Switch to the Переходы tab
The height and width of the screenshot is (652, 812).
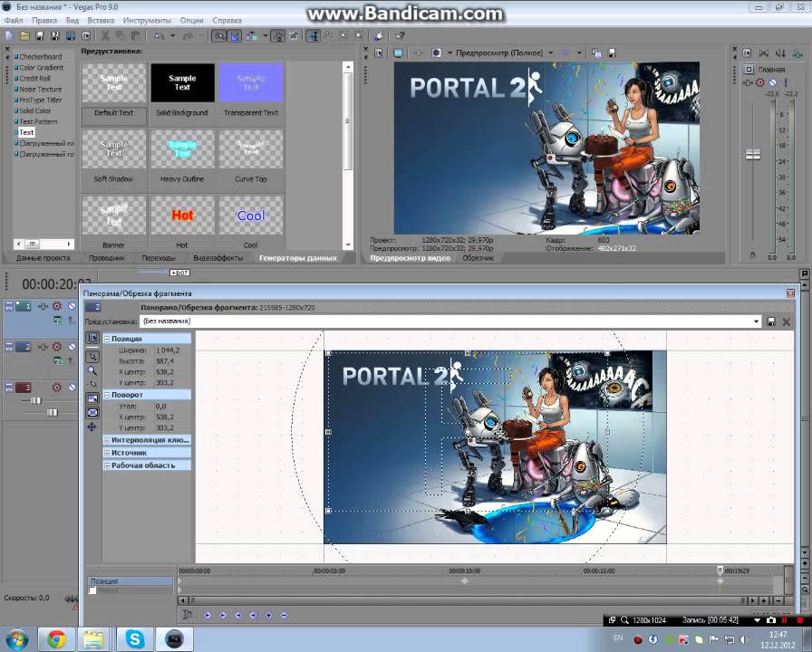click(159, 258)
